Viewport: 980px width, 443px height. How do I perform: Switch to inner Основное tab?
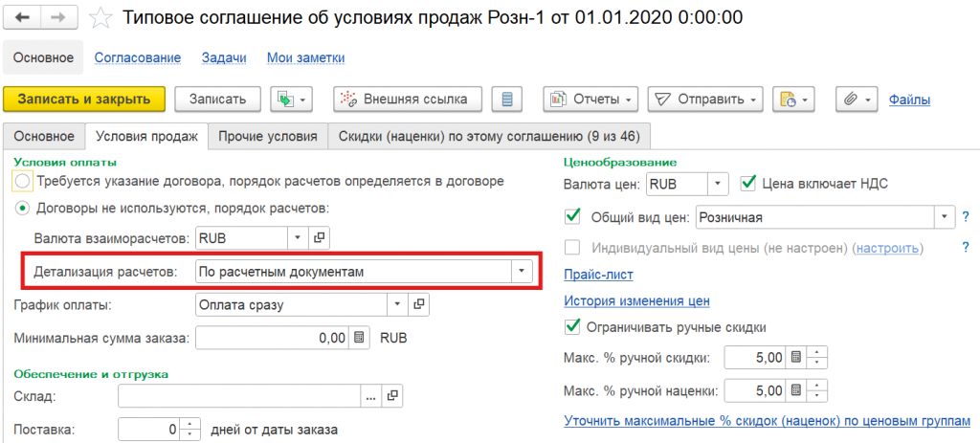(44, 136)
